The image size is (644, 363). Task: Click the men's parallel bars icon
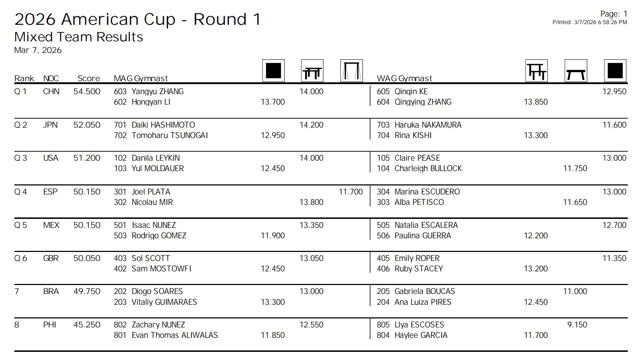[x=312, y=70]
